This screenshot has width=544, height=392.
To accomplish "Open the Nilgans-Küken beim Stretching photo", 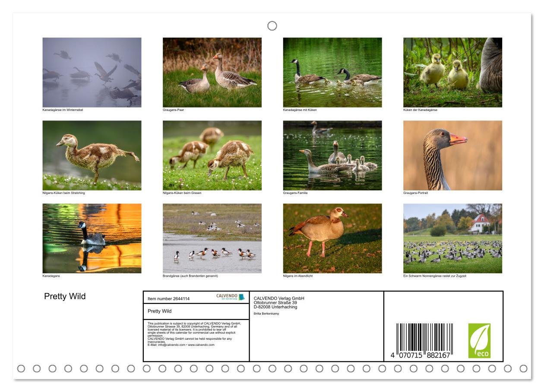I will (x=92, y=155).
